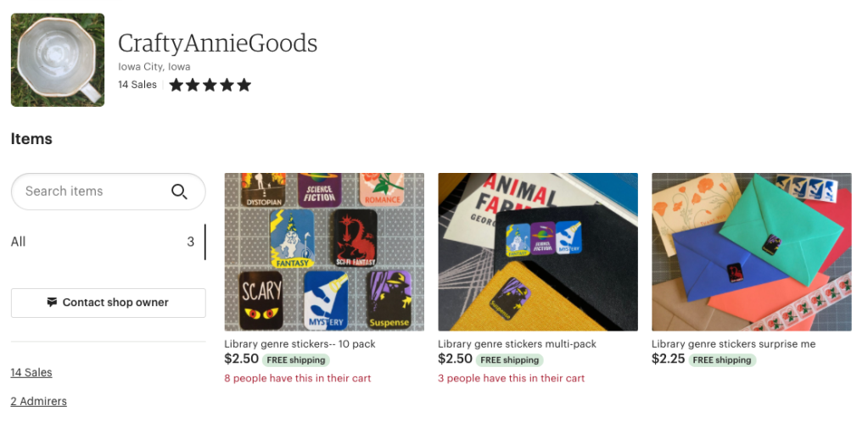This screenshot has height=423, width=868.
Task: Click the Library genre stickers multi-pack title
Action: click(x=517, y=344)
